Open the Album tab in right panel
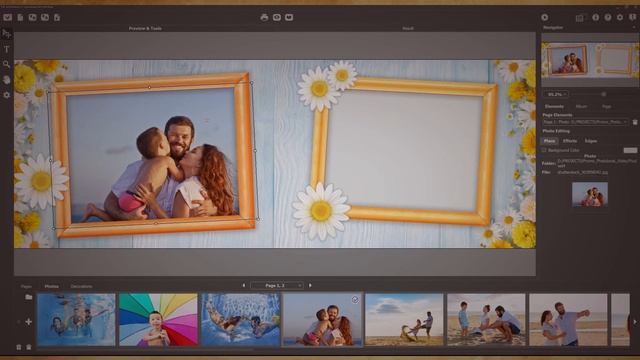Viewport: 640px width, 360px height. [581, 106]
